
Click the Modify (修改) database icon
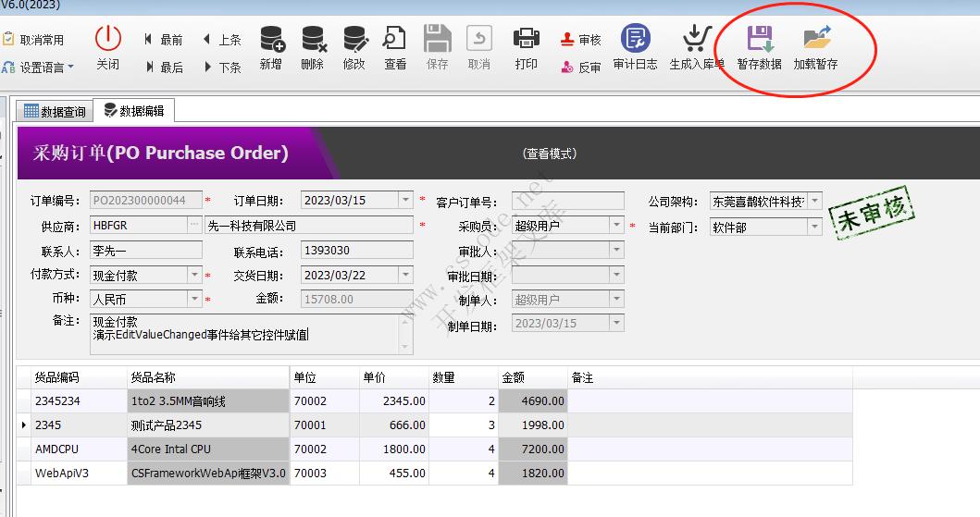pos(354,39)
